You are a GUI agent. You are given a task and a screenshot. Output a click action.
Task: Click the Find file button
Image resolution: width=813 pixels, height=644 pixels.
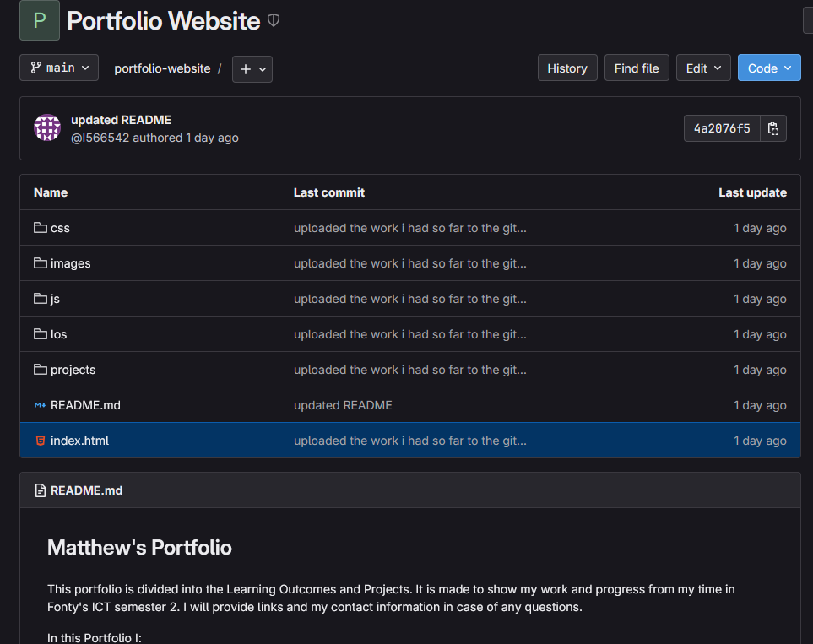pos(637,68)
